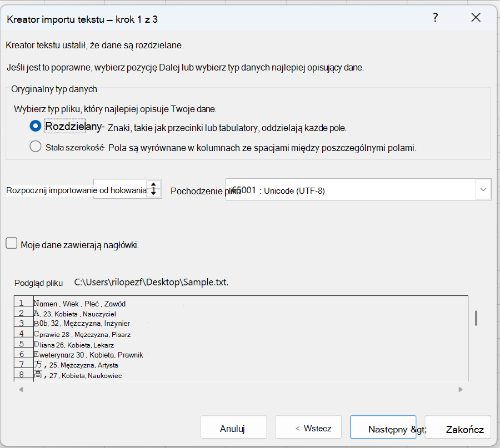Decrease the starting row stepper value

pos(153,193)
